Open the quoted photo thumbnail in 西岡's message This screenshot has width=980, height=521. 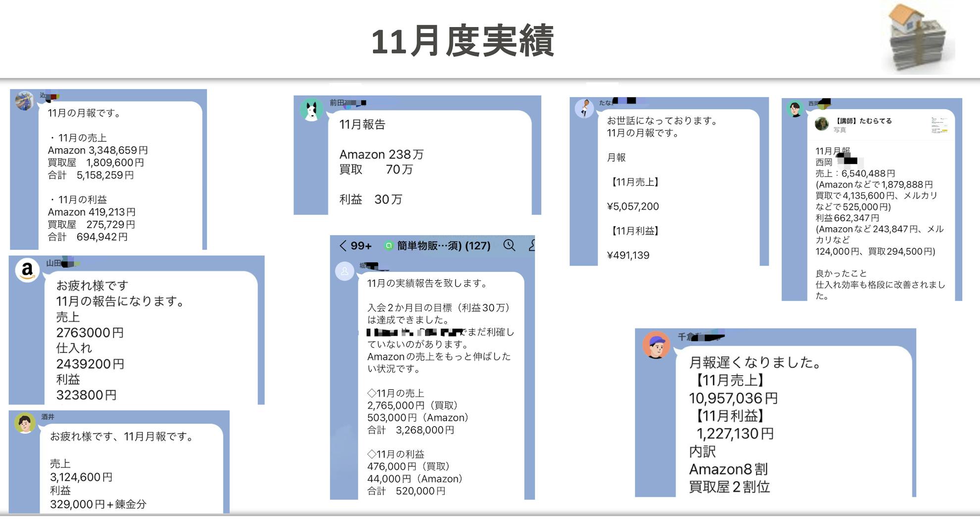[x=939, y=125]
